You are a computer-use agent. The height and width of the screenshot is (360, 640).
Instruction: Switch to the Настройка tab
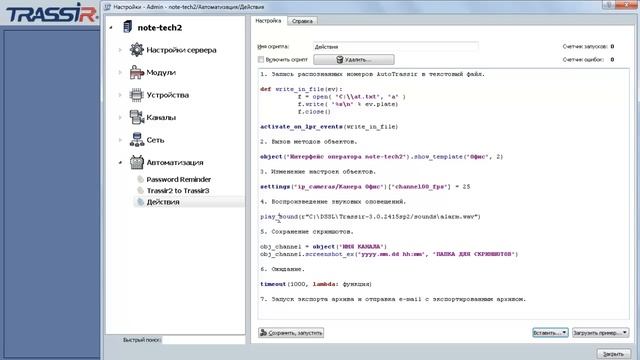pos(269,21)
